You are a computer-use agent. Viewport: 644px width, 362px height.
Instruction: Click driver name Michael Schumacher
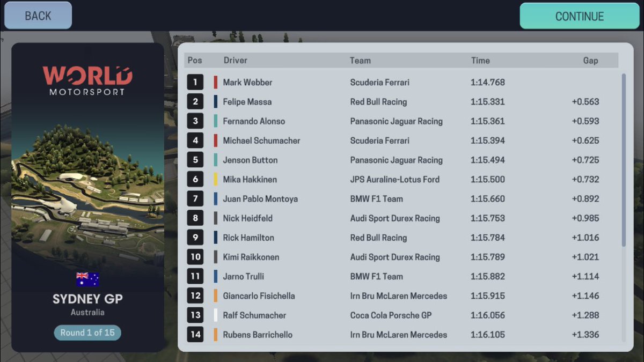click(x=261, y=141)
